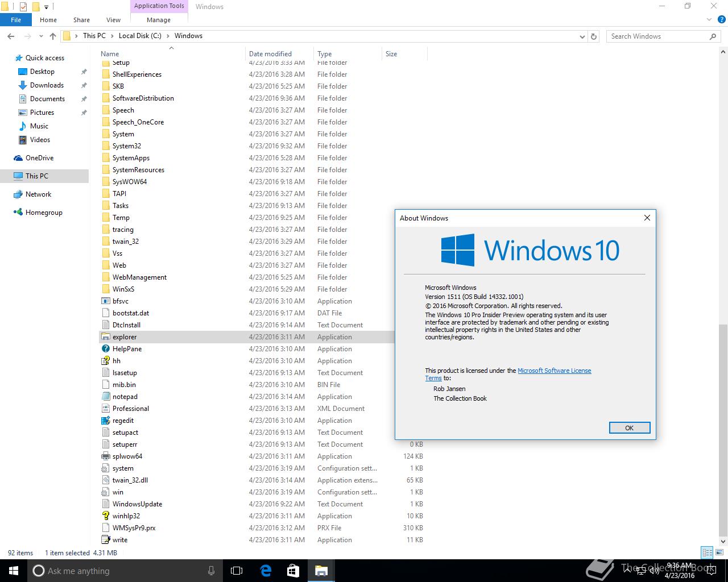The height and width of the screenshot is (582, 728).
Task: Open the Store from taskbar
Action: pos(293,571)
